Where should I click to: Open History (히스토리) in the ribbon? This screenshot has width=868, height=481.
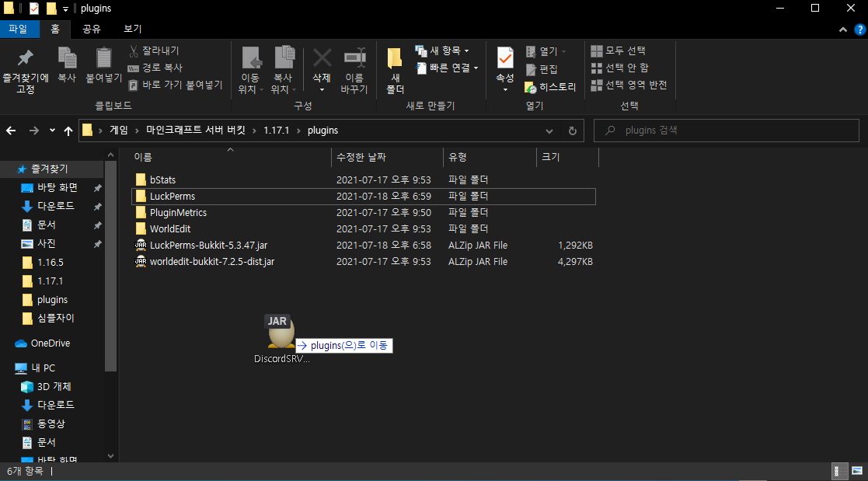550,87
